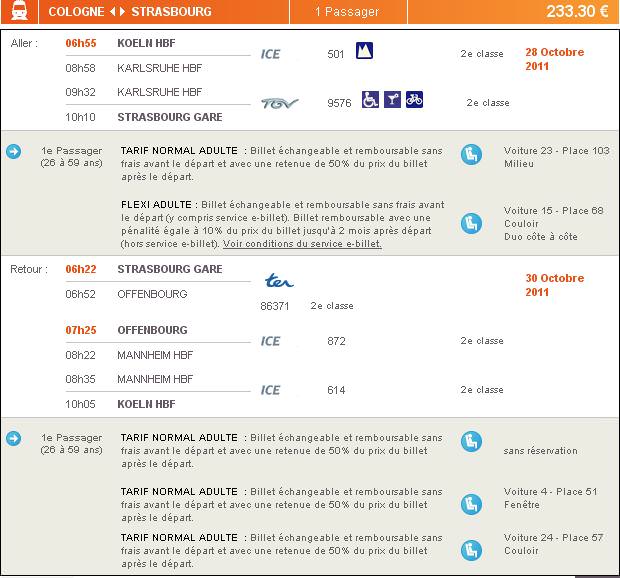The width and height of the screenshot is (620, 578).
Task: Click the 06h55 KOELN HBF departure
Action: [x=120, y=43]
